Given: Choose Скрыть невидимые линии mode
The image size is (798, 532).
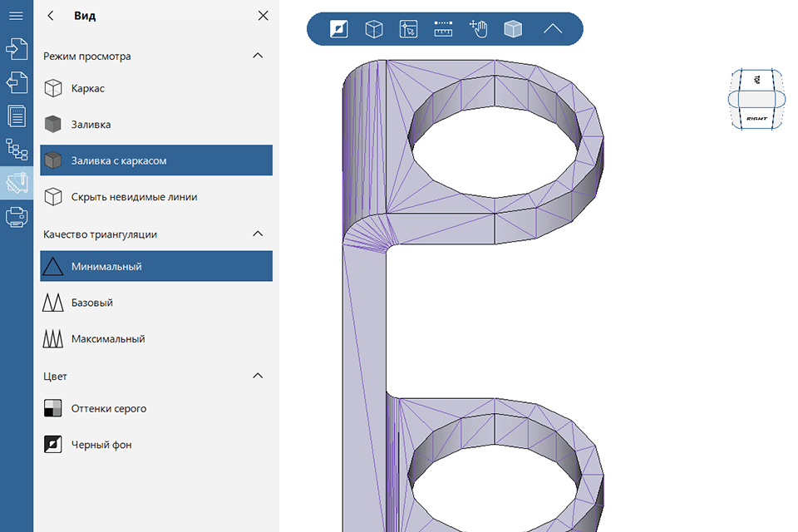Looking at the screenshot, I should (156, 196).
